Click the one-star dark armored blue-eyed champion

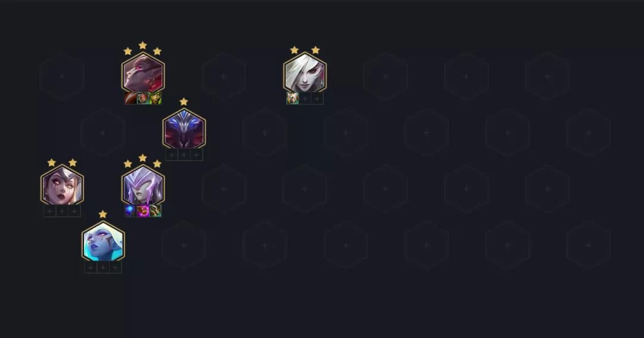point(184,129)
